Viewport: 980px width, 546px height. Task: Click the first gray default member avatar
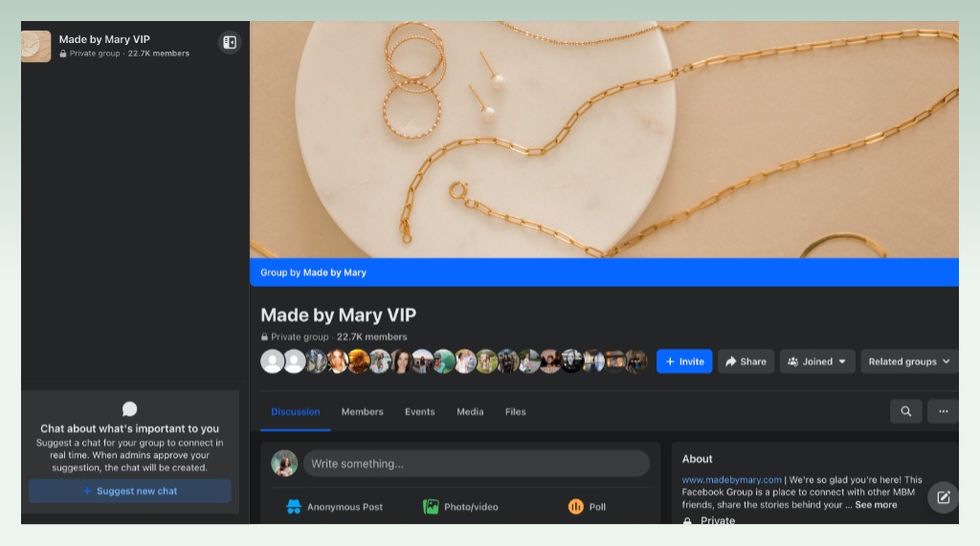click(x=272, y=361)
